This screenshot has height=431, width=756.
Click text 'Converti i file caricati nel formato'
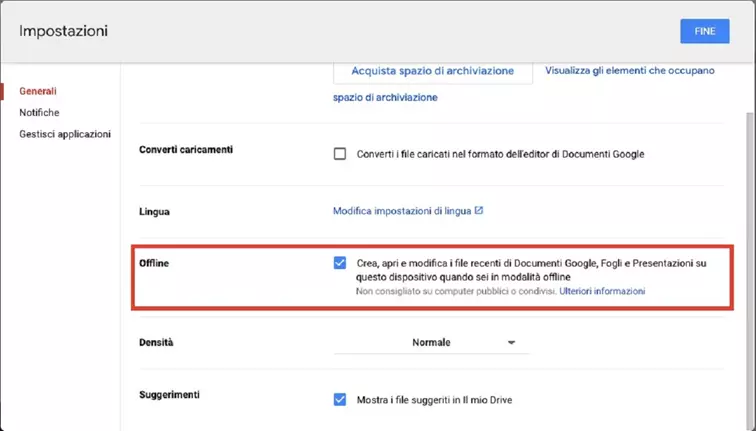[x=432, y=154]
